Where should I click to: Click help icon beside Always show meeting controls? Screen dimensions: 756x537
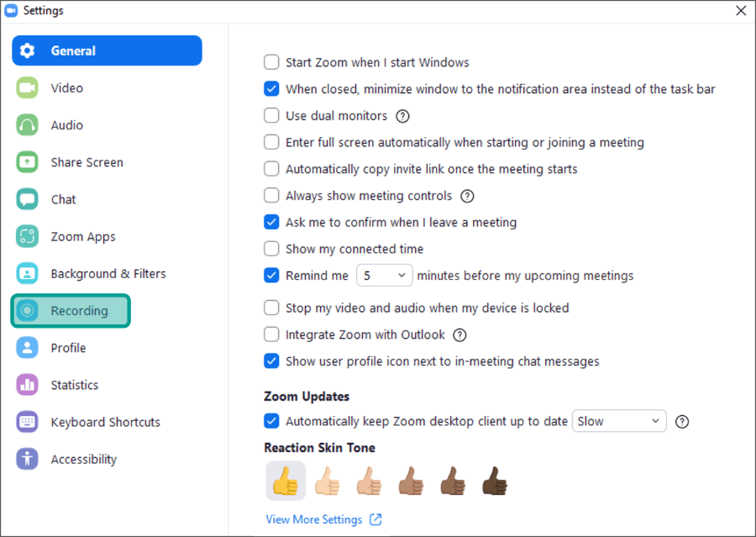pos(467,196)
